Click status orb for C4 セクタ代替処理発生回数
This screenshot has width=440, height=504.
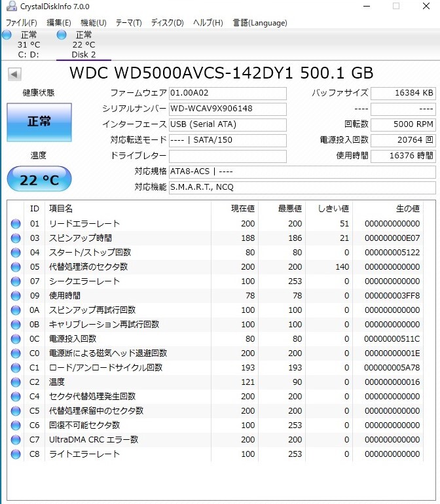click(x=16, y=396)
